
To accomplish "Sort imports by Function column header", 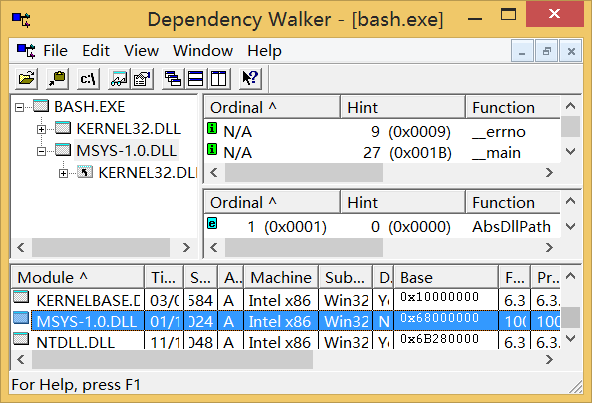I will tap(513, 108).
